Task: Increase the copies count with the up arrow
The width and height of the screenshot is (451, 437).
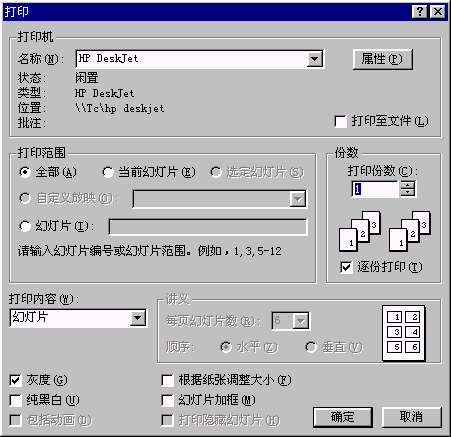Action: (x=408, y=185)
